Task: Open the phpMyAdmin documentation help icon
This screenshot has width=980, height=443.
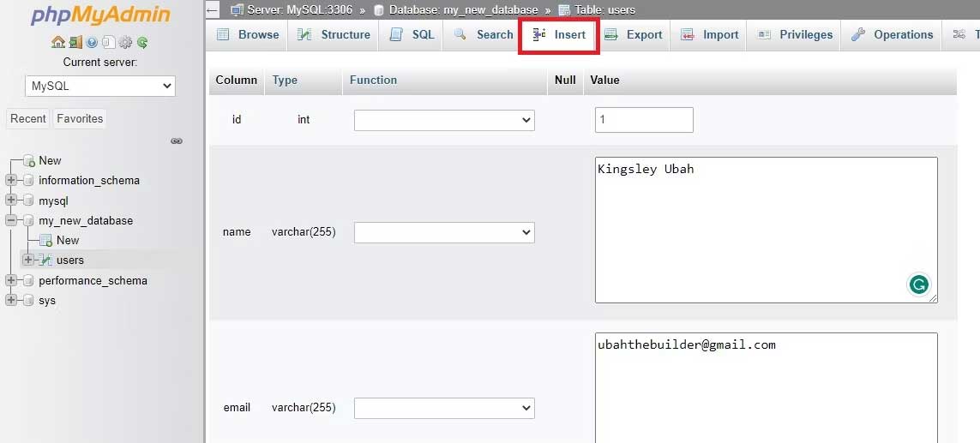Action: 92,43
